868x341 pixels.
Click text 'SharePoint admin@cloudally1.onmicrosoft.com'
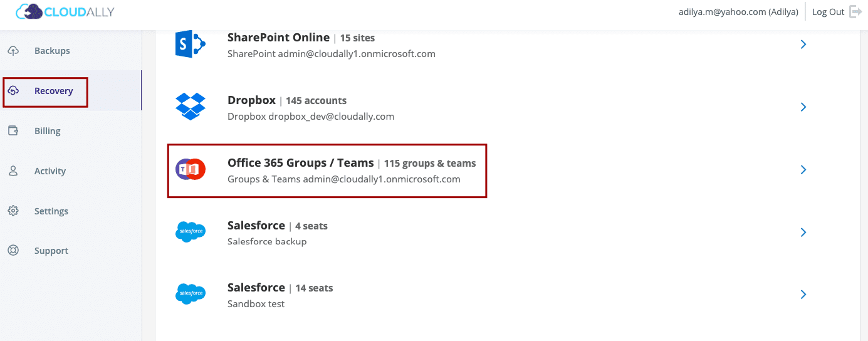pos(332,54)
